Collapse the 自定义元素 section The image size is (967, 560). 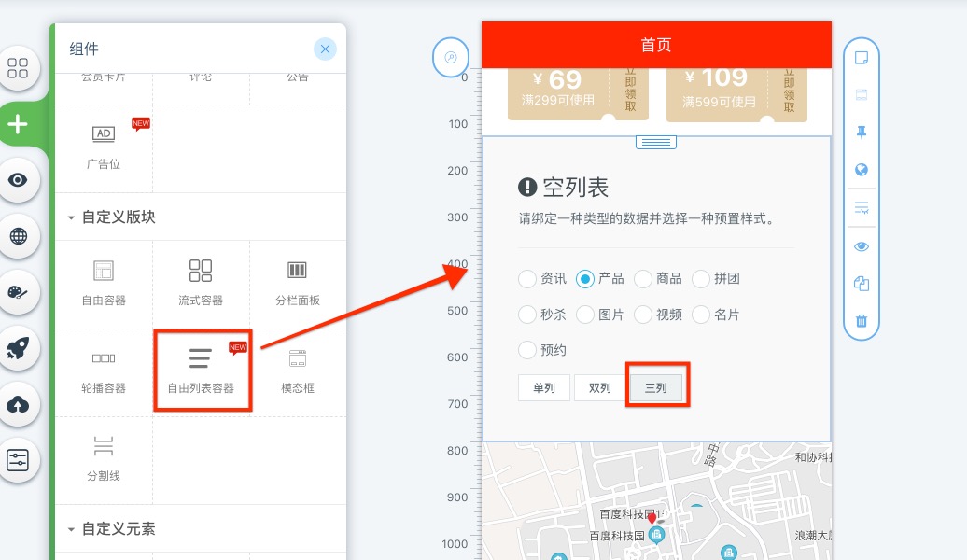71,529
